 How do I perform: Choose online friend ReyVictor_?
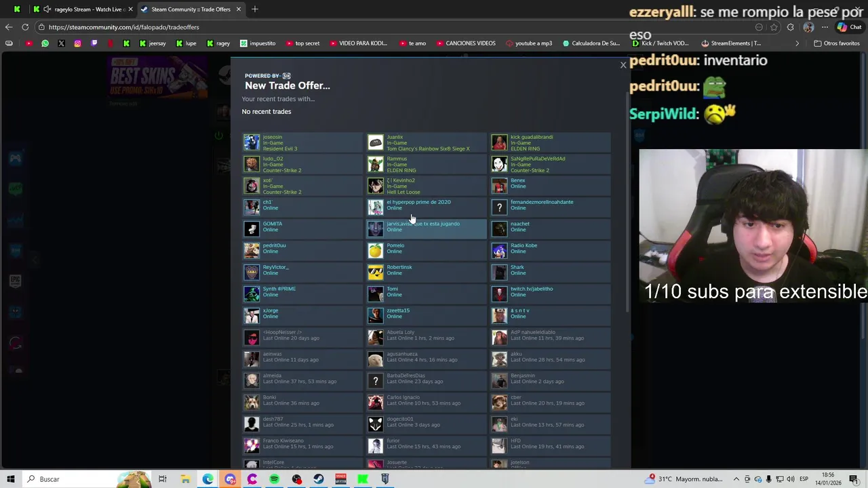coord(303,273)
